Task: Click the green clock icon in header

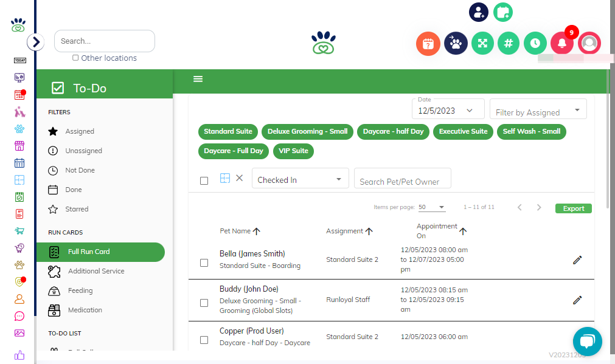Action: pyautogui.click(x=535, y=43)
